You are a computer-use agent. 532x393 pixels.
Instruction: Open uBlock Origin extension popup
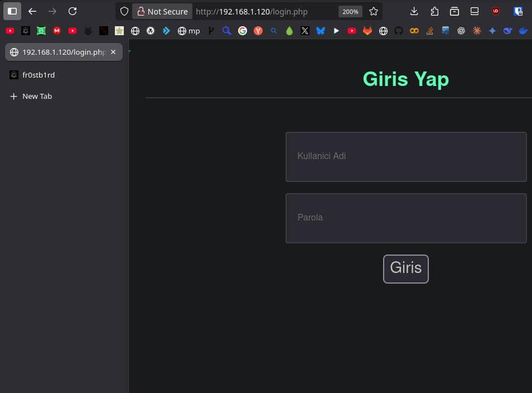coord(495,11)
